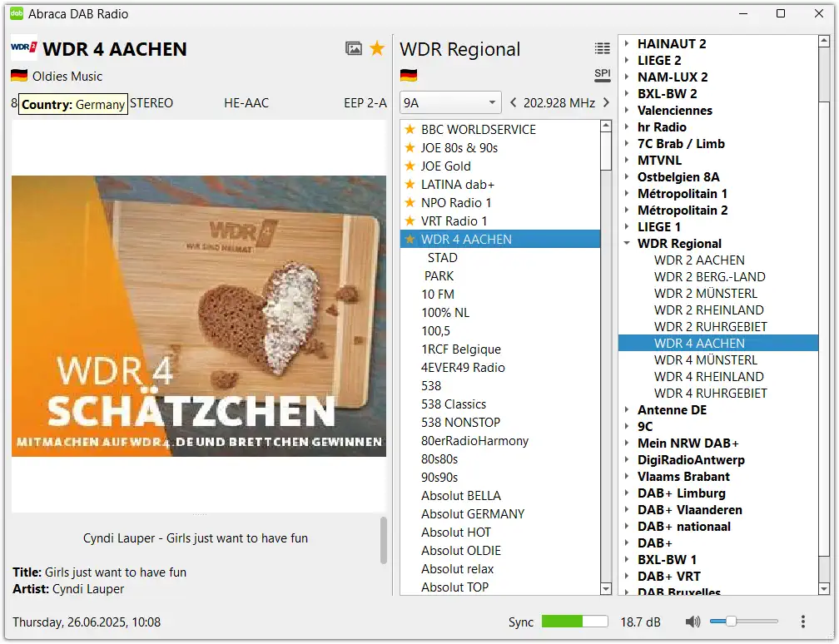The image size is (839, 644).
Task: Expand the Antenne DE ensemble
Action: point(627,409)
